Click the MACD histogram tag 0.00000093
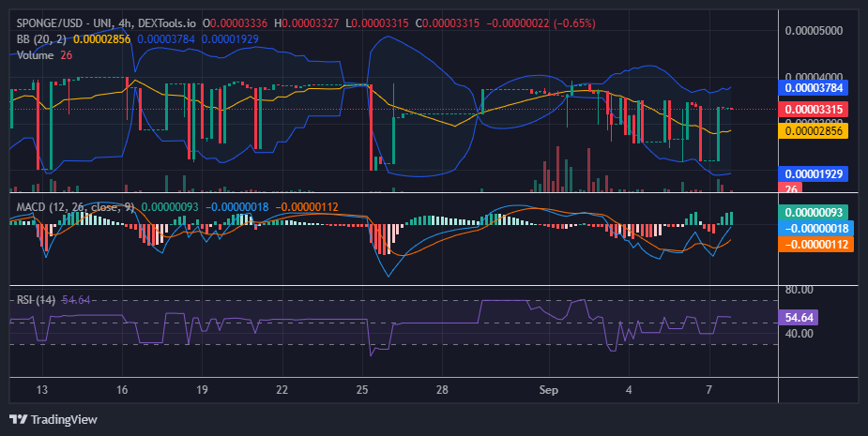This screenshot has width=868, height=436. click(x=814, y=213)
